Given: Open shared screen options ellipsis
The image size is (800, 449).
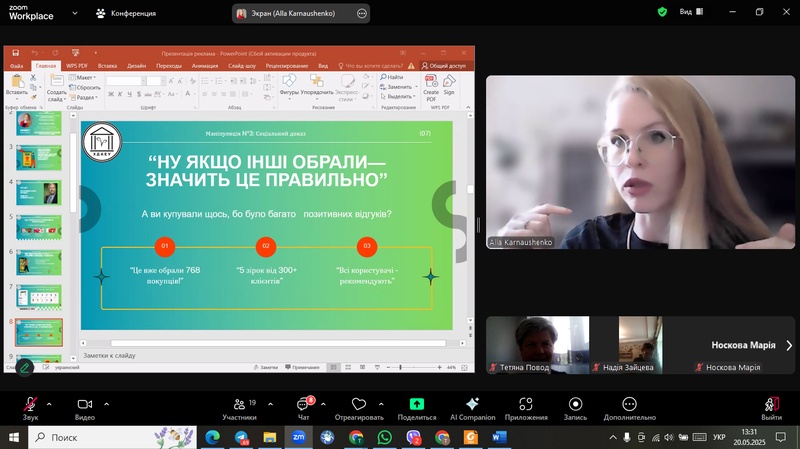Looking at the screenshot, I should [360, 13].
